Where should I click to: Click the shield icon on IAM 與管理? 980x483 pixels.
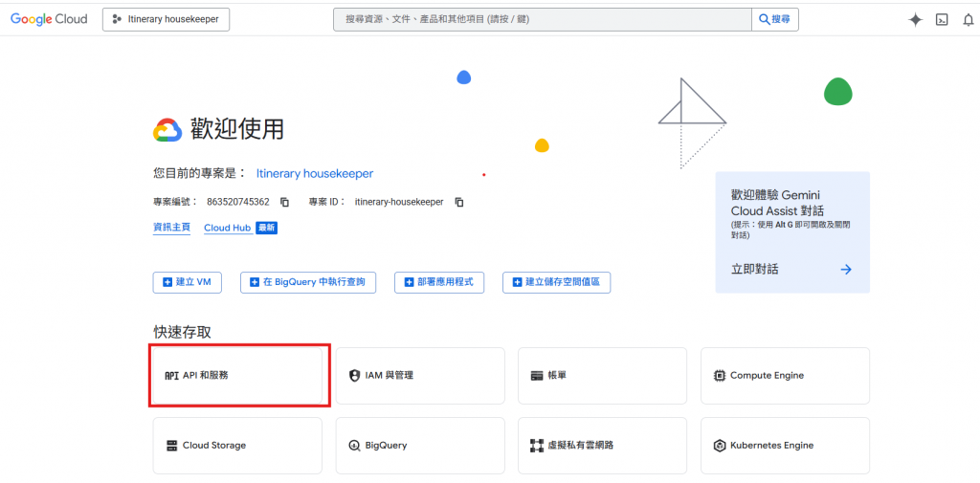coord(354,376)
